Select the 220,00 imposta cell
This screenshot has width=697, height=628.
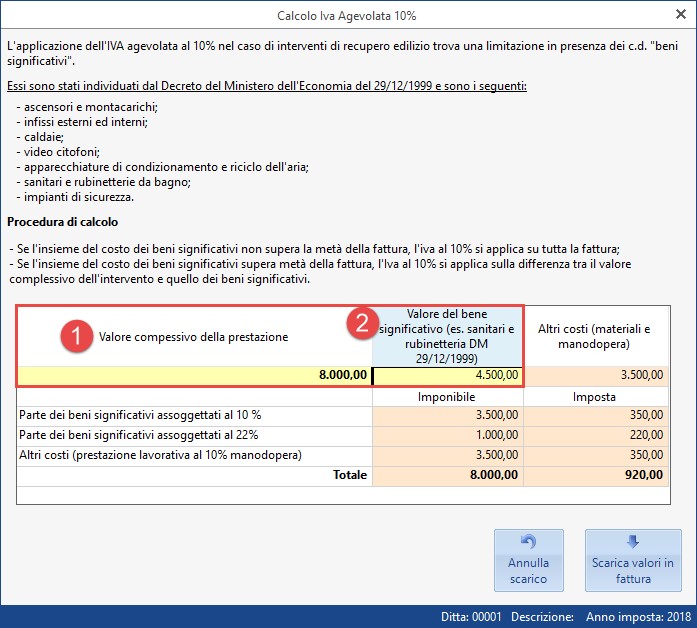coord(596,435)
